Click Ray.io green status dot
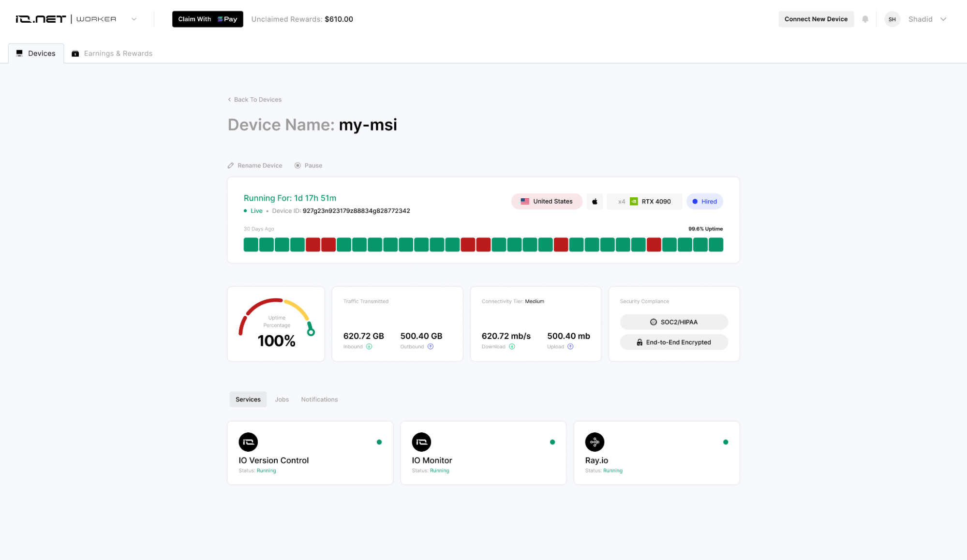The image size is (967, 560). click(x=726, y=442)
